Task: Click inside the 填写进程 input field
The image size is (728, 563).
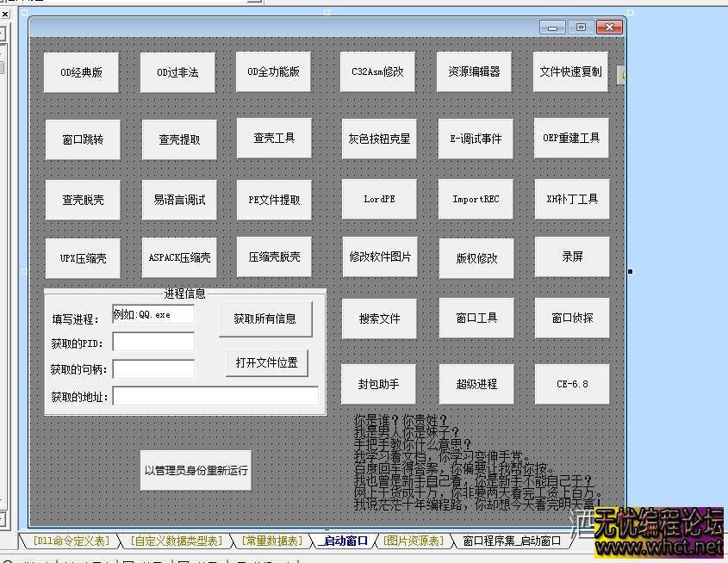Action: coord(153,316)
